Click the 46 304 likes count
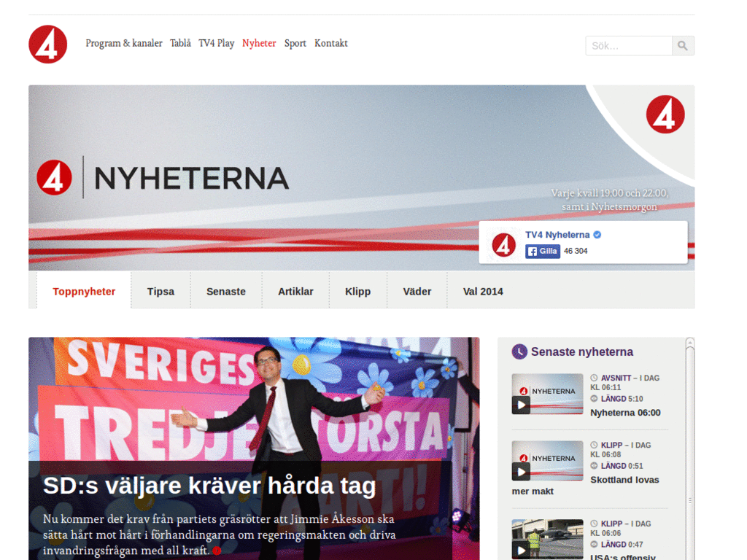 [576, 251]
